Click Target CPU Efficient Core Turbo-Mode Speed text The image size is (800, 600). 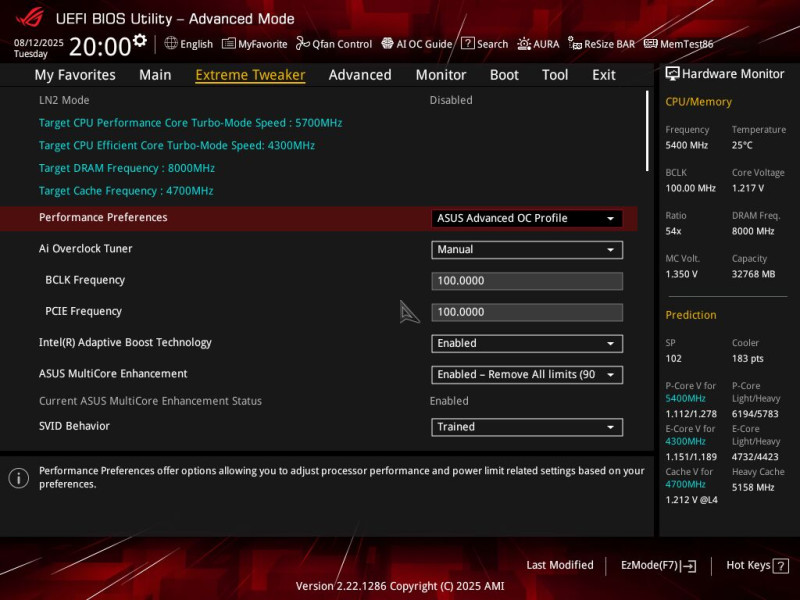[x=177, y=145]
